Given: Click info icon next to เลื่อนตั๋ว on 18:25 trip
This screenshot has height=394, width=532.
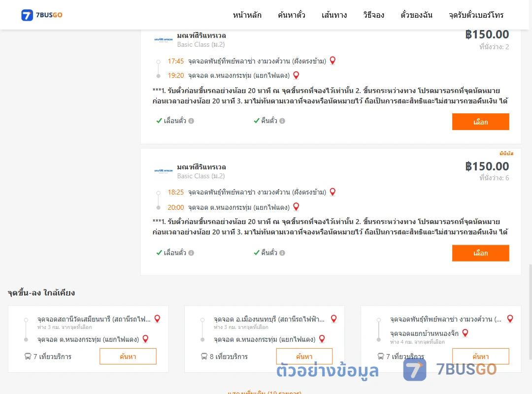Looking at the screenshot, I should point(191,253).
